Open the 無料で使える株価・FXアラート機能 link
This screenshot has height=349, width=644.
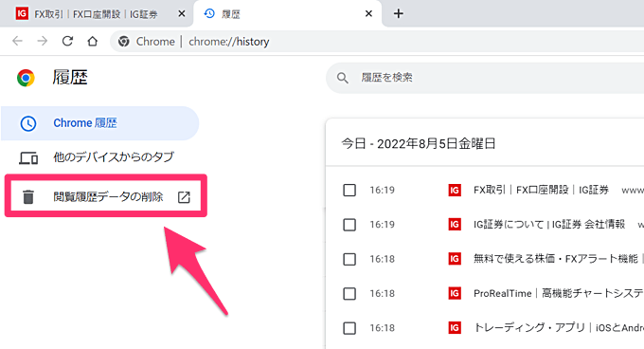tap(556, 259)
